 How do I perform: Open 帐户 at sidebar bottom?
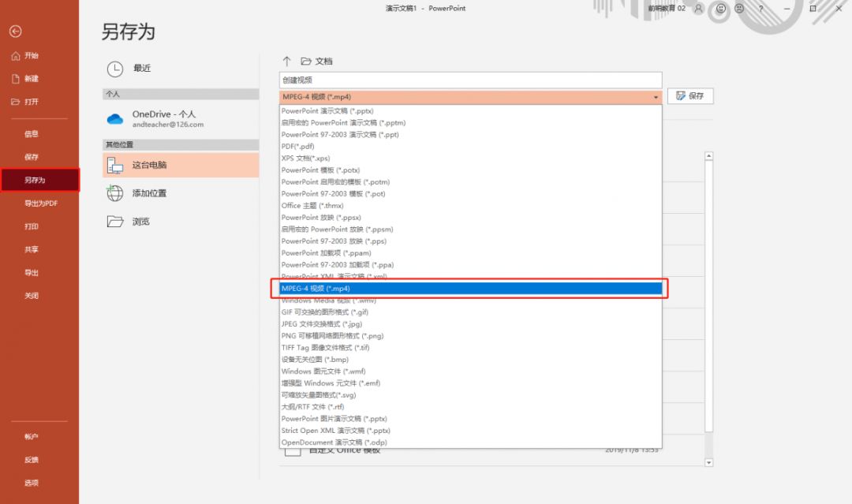(31, 437)
